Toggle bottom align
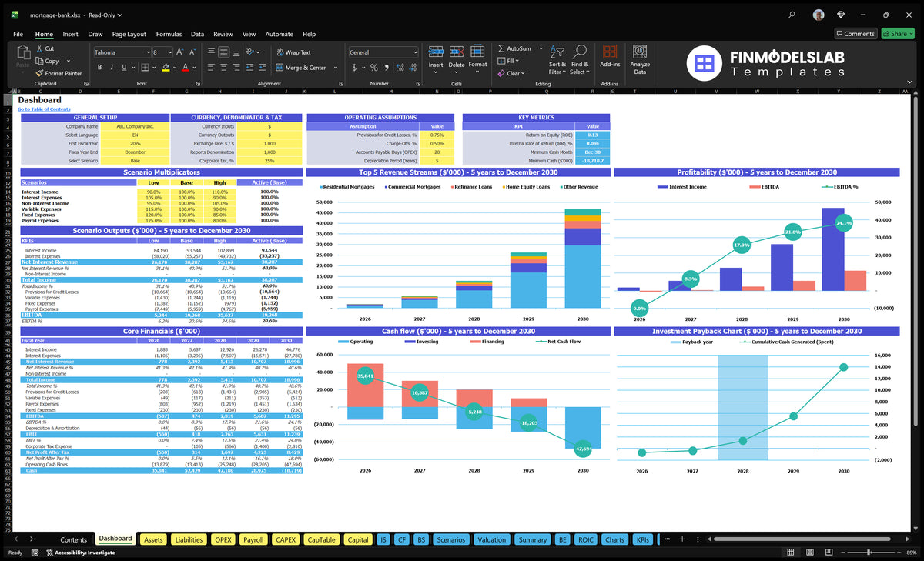Screen dimensions: 924x561 (236, 53)
